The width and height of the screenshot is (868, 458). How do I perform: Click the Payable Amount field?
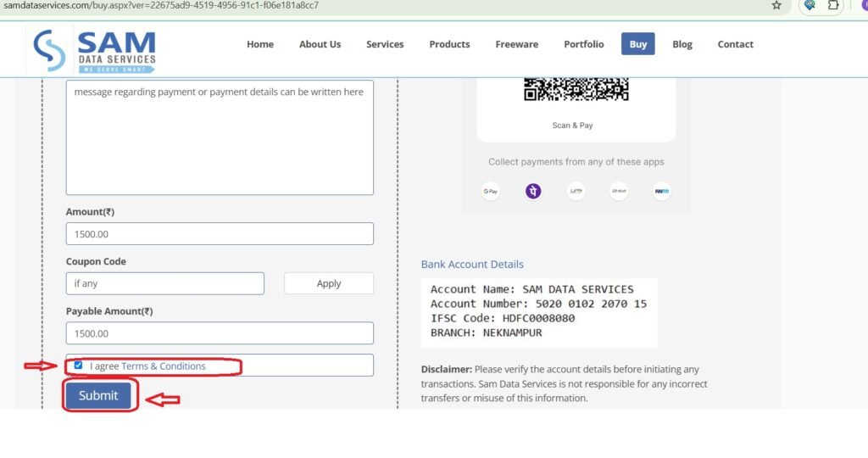220,333
